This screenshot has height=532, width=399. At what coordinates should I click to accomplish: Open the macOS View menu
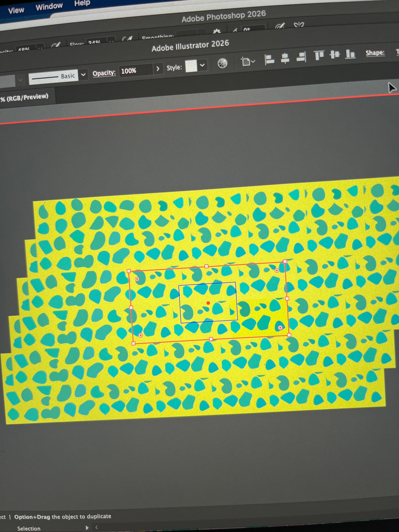click(x=16, y=10)
